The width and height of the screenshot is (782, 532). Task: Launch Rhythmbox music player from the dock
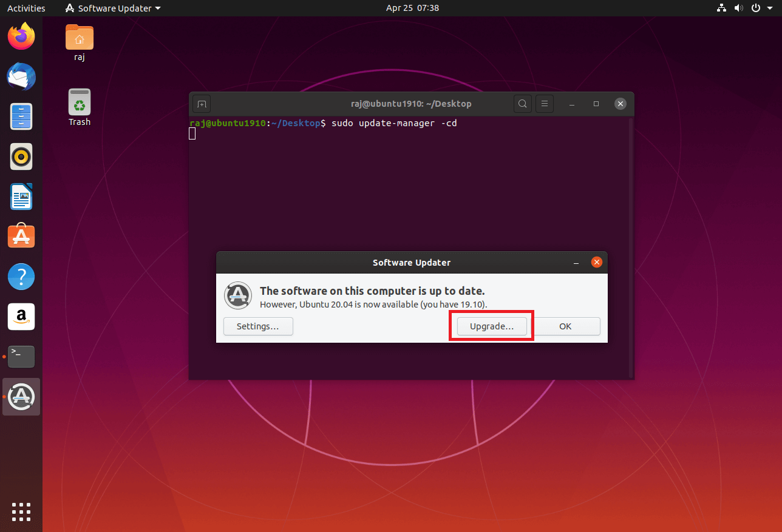(21, 157)
